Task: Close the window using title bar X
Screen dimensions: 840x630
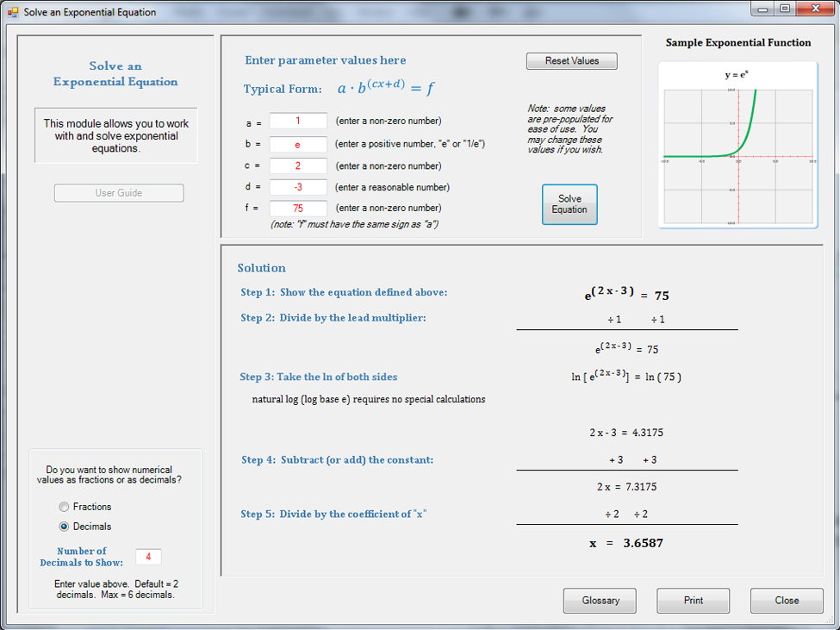Action: pos(814,9)
